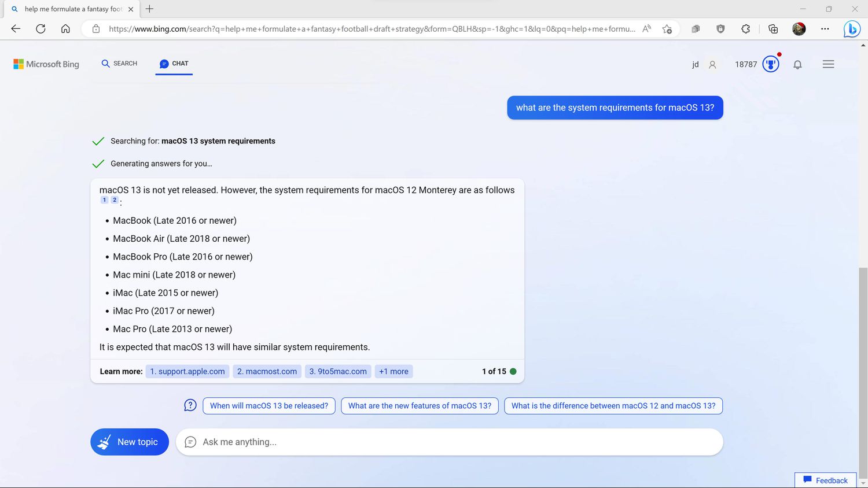Start a New topic
Screen dimensions: 868x488
tap(130, 442)
